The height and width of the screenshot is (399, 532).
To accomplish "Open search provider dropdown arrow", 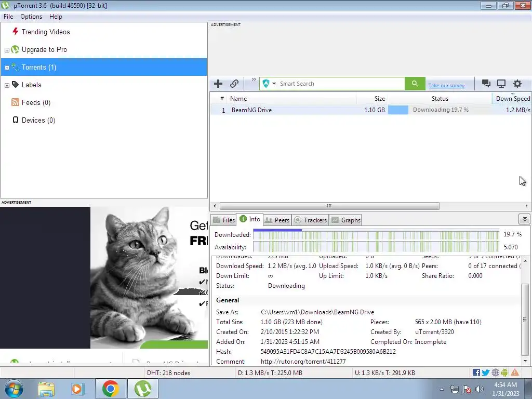I will click(274, 84).
